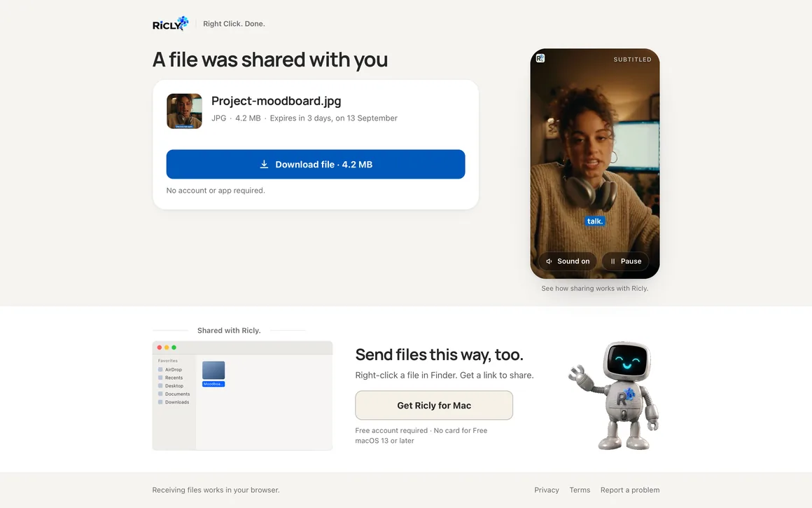Select Downloads in the Finder preview sidebar
Viewport: 812px width, 508px height.
174,402
